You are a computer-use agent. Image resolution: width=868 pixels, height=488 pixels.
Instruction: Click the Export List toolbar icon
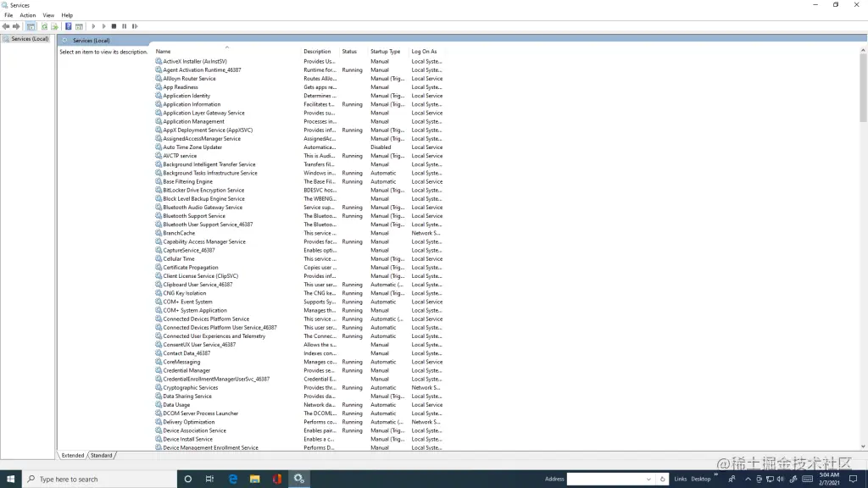55,26
